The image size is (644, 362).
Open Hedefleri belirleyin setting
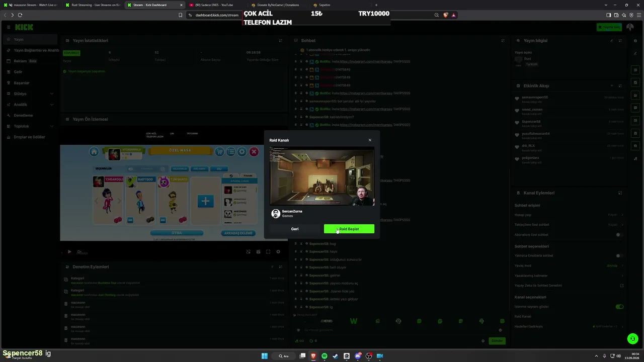click(569, 326)
